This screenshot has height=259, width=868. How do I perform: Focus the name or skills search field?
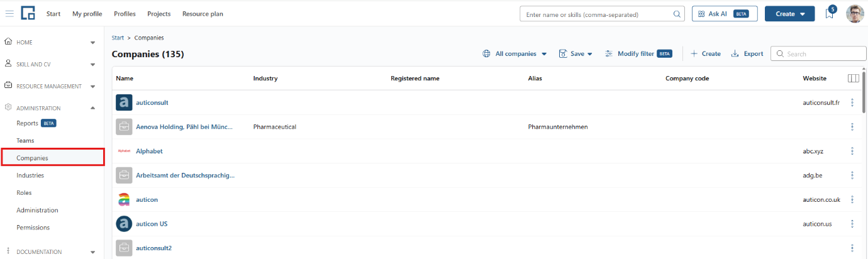click(602, 14)
